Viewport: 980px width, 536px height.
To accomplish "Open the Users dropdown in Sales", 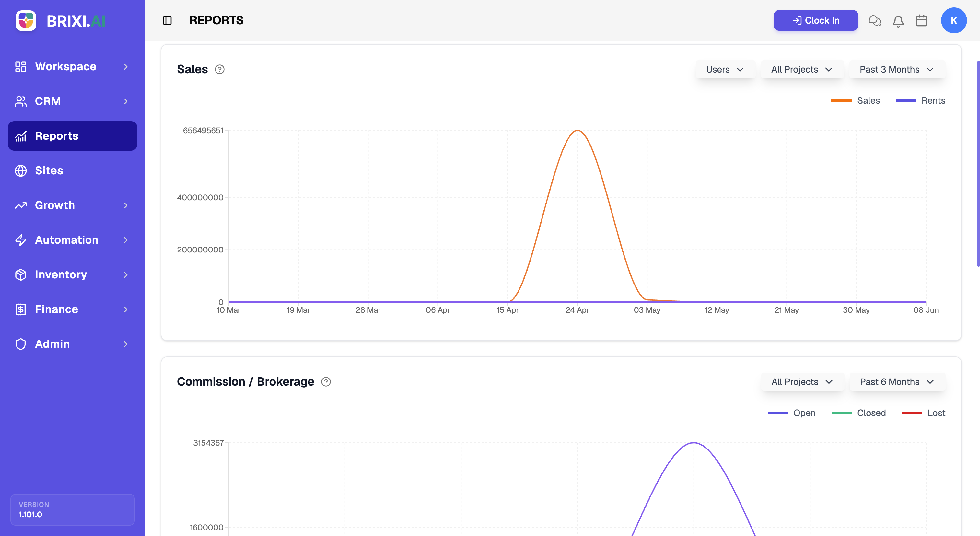I will 725,69.
